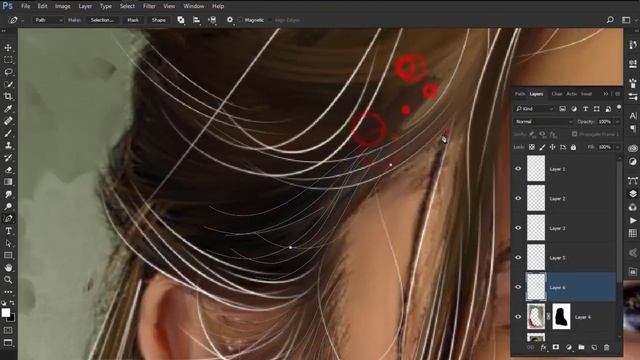The height and width of the screenshot is (360, 640).
Task: Select the Eraser tool
Action: pyautogui.click(x=8, y=170)
